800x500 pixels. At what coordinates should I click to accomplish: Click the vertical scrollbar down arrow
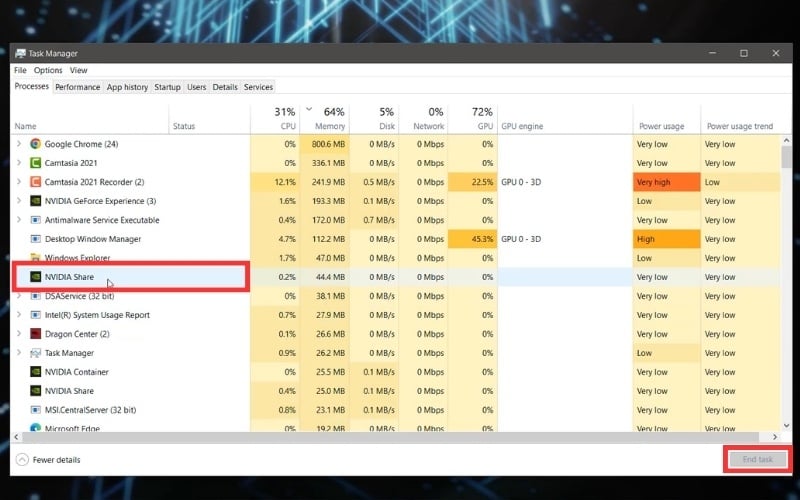786,426
